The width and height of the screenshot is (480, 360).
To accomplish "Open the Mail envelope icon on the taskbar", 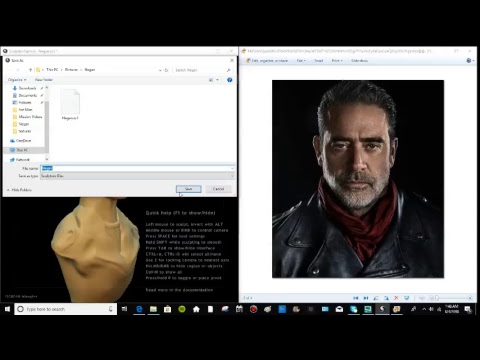I will tap(339, 309).
